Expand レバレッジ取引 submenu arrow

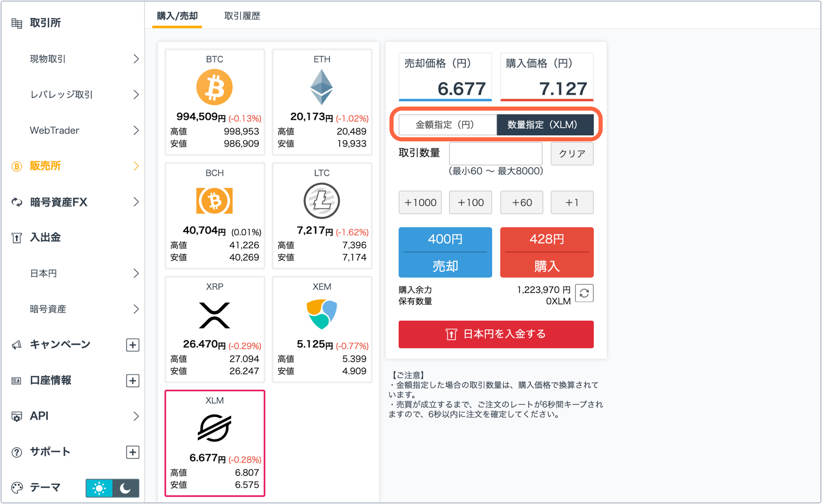pyautogui.click(x=136, y=95)
